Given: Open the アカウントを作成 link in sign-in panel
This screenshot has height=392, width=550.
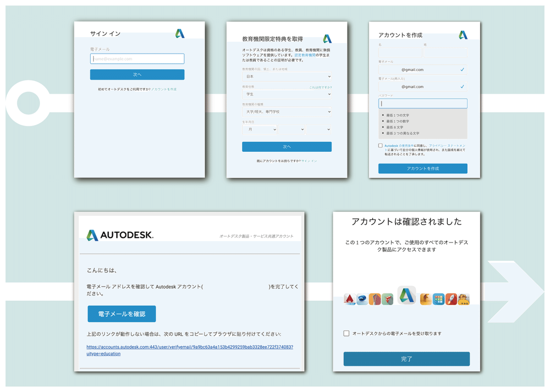Looking at the screenshot, I should (164, 89).
